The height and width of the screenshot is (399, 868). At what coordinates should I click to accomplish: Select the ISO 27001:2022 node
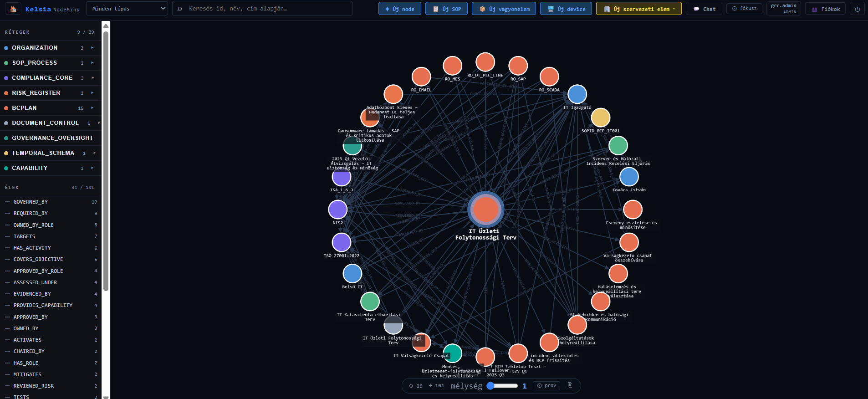coord(342,242)
